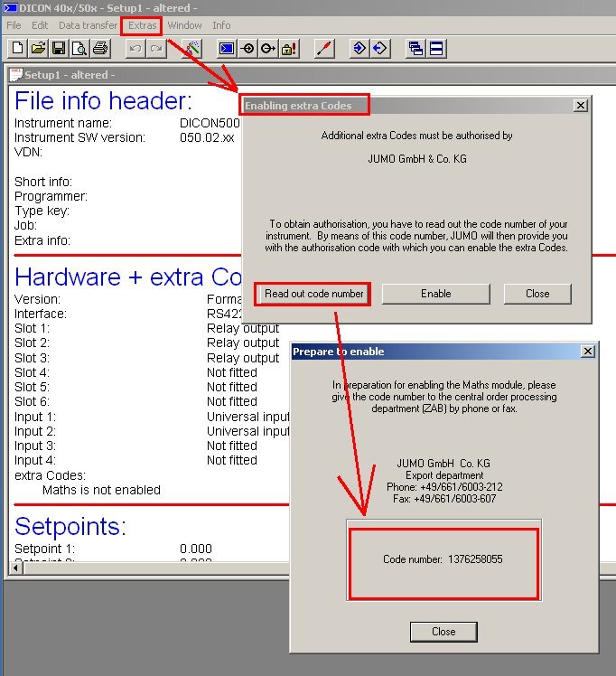This screenshot has height=676, width=616.
Task: Close Prepare to enable dialog via X
Action: click(587, 351)
